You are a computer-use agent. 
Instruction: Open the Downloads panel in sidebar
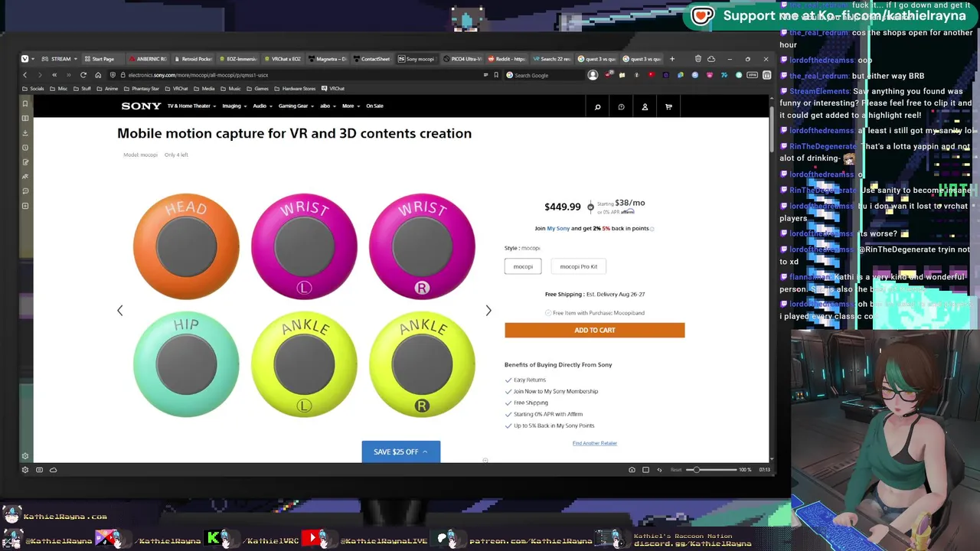(25, 132)
